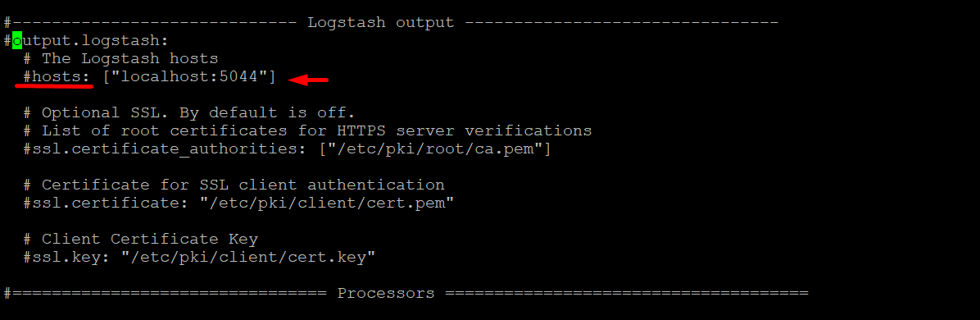Click the "/etc/pki/client/cert.key" path value
This screenshot has width=980, height=320.
tap(248, 258)
